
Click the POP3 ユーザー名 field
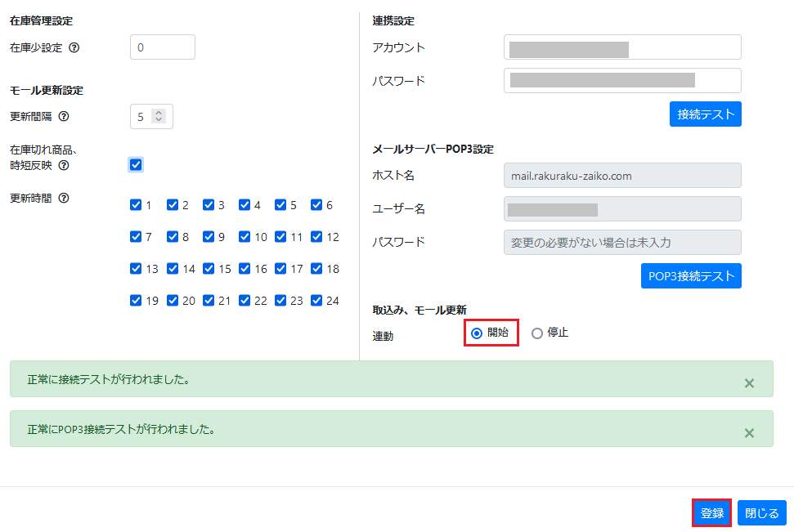coord(622,208)
